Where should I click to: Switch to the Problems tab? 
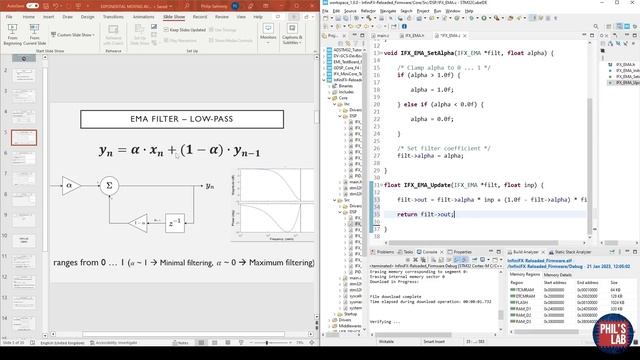(382, 252)
